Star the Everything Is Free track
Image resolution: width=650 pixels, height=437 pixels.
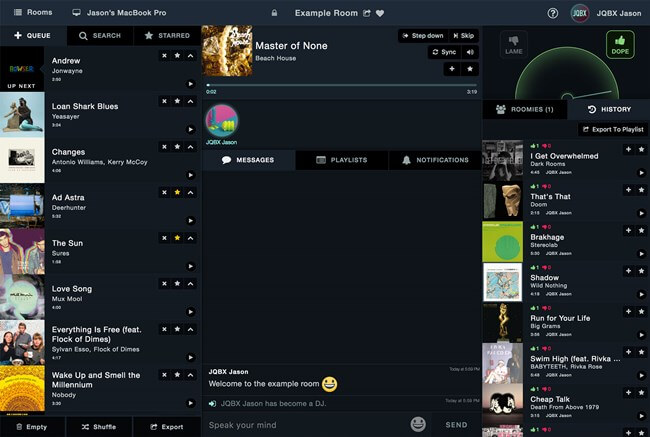177,329
